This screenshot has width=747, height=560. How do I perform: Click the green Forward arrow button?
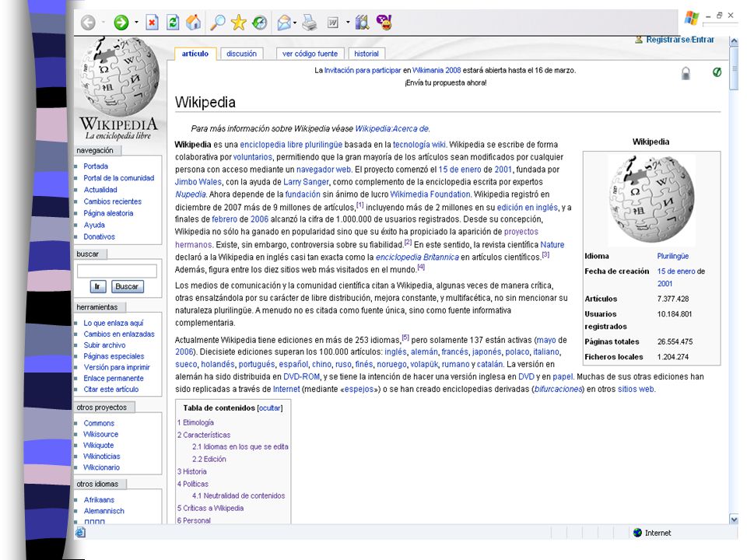[x=121, y=23]
